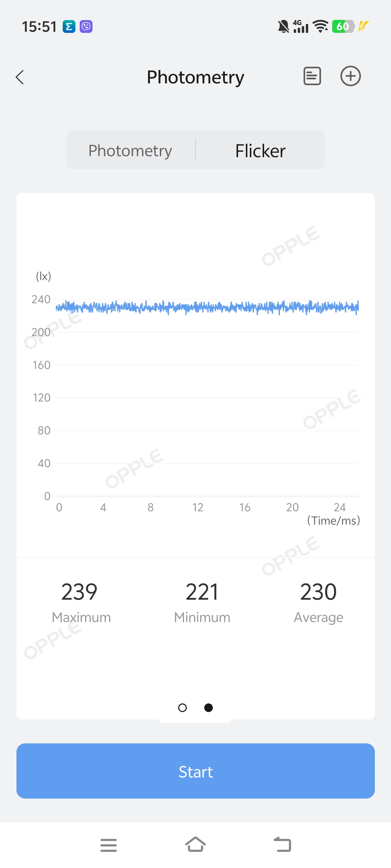This screenshot has height=868, width=391.
Task: Select the first page indicator dot
Action: coord(182,708)
